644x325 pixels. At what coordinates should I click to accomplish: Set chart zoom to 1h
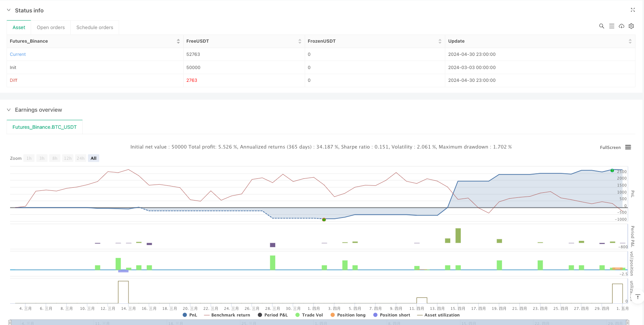[x=29, y=158]
